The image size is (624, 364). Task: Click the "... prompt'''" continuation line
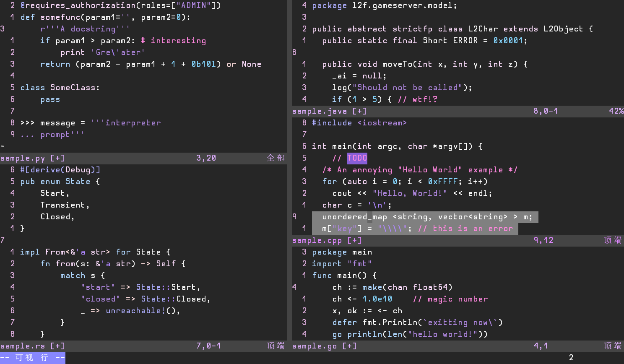click(x=53, y=135)
